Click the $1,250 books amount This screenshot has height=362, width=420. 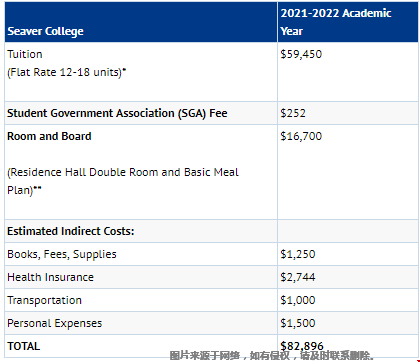(x=298, y=254)
